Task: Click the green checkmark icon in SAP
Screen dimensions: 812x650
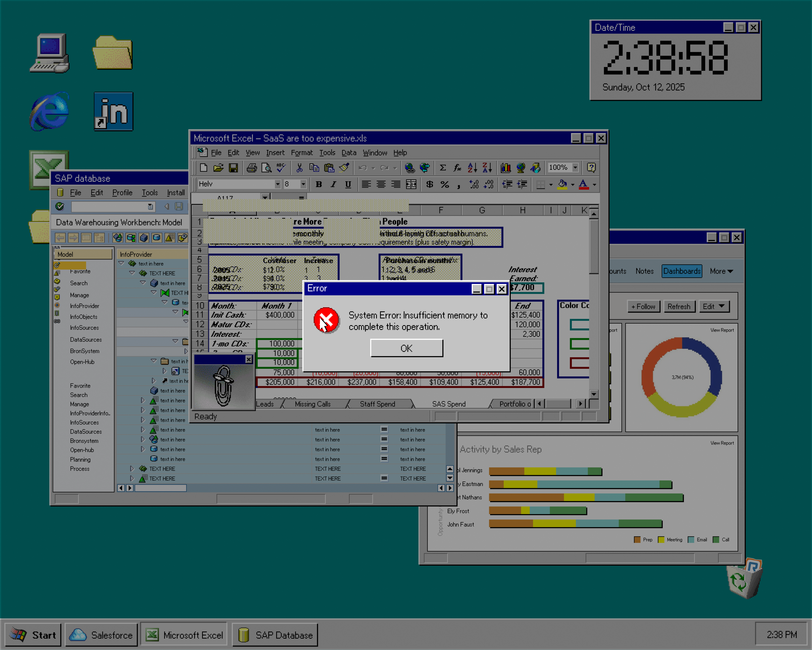Action: [59, 206]
